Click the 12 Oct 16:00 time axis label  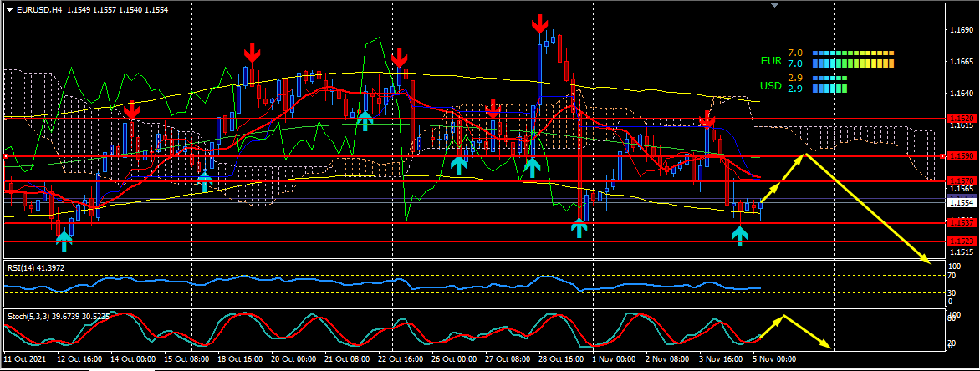coord(78,360)
